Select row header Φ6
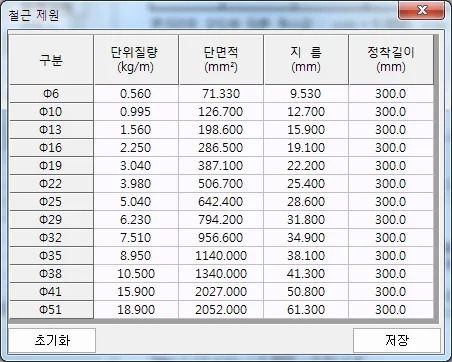The height and width of the screenshot is (362, 452). point(51,94)
